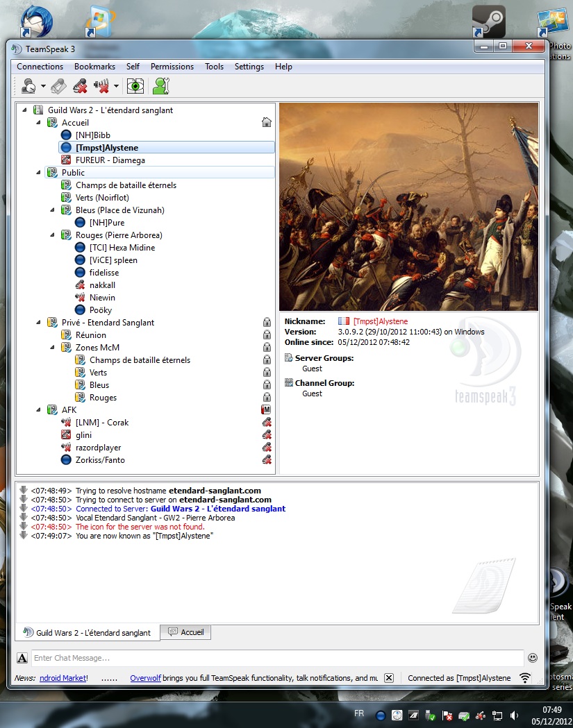Click the muted badge right of Zorkiss/Fanto

pyautogui.click(x=267, y=460)
